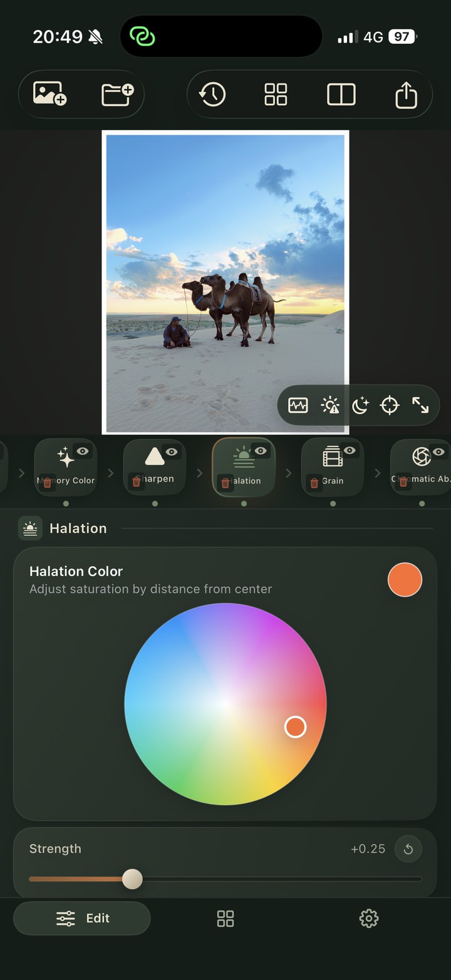Tap the import photo icon

[x=50, y=94]
